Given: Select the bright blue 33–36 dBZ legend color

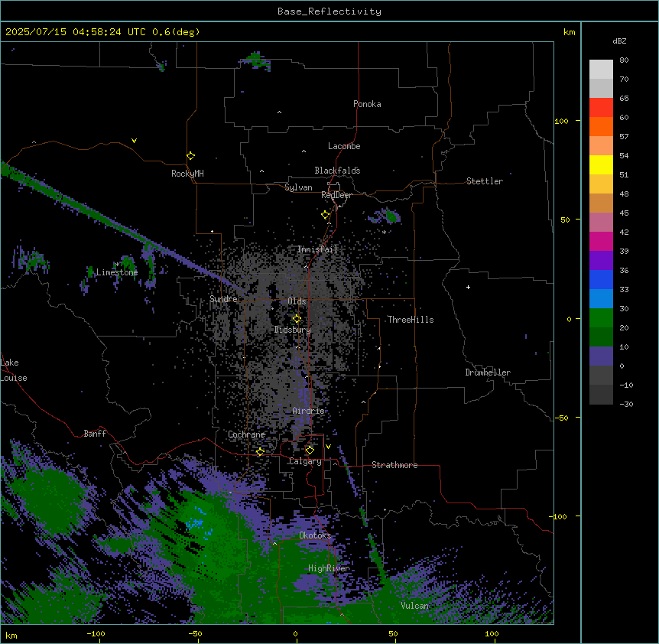Looking at the screenshot, I should click(x=601, y=280).
